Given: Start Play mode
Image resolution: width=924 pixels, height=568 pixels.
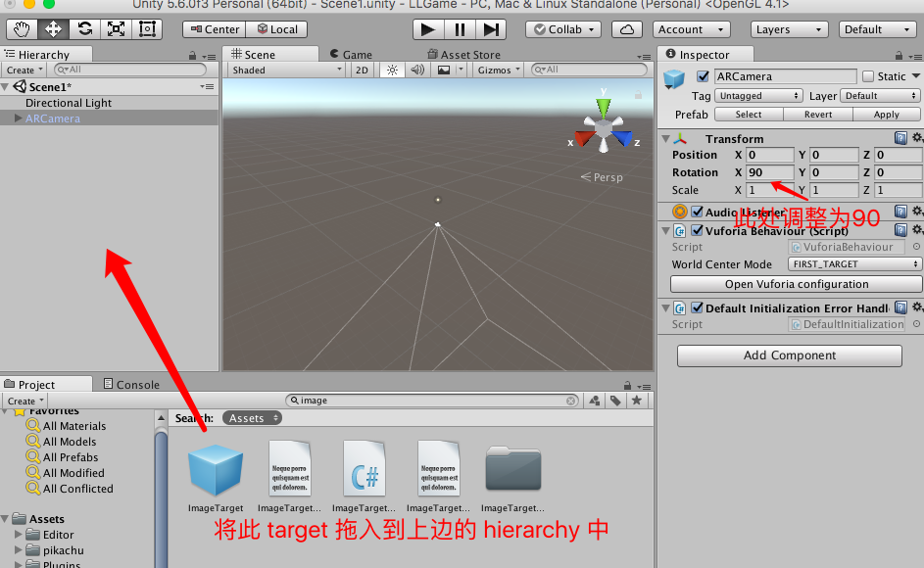Looking at the screenshot, I should (428, 29).
